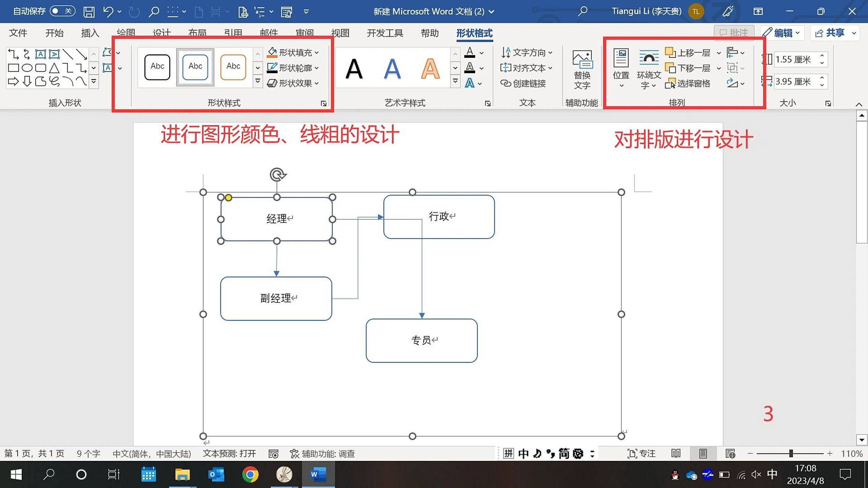Switch to the 插入 ribbon tab
Viewport: 868px width, 488px height.
[x=89, y=33]
